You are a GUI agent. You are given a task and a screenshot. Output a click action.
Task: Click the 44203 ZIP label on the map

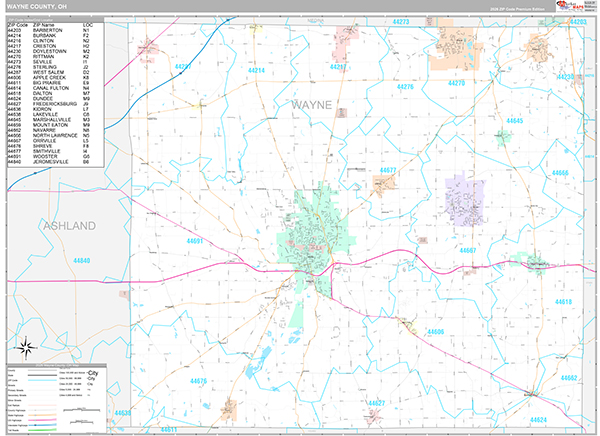click(x=578, y=22)
